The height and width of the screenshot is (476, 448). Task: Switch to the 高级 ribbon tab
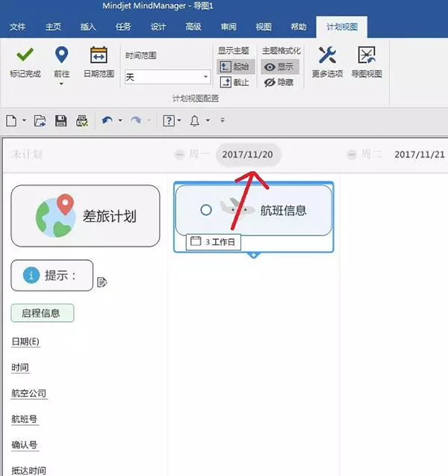point(193,27)
